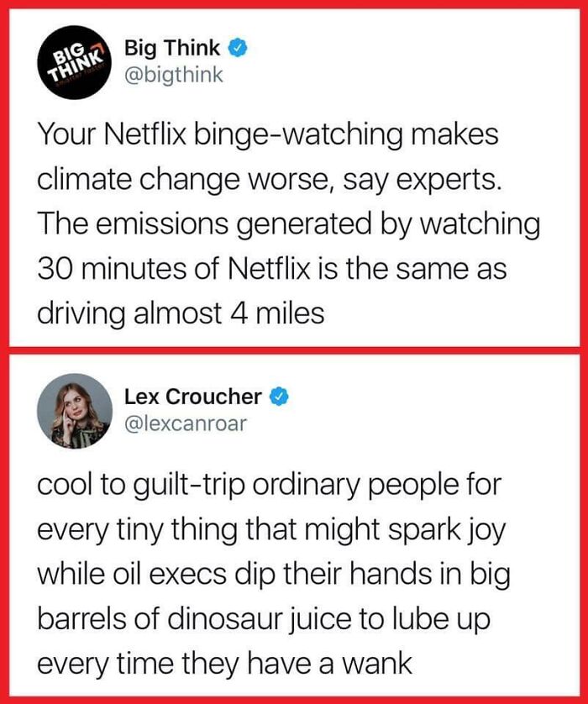Viewport: 588px width, 704px height.
Task: Click the red divider between the tweets
Action: (x=294, y=352)
